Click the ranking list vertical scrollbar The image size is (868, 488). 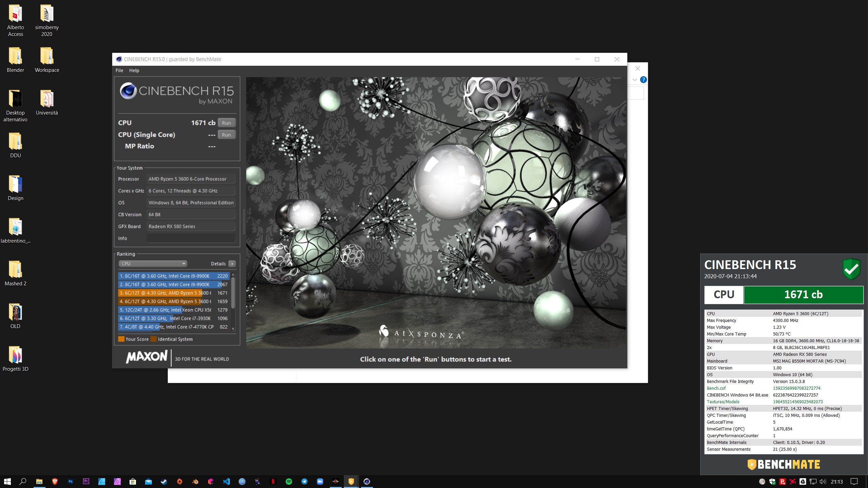[x=233, y=292]
